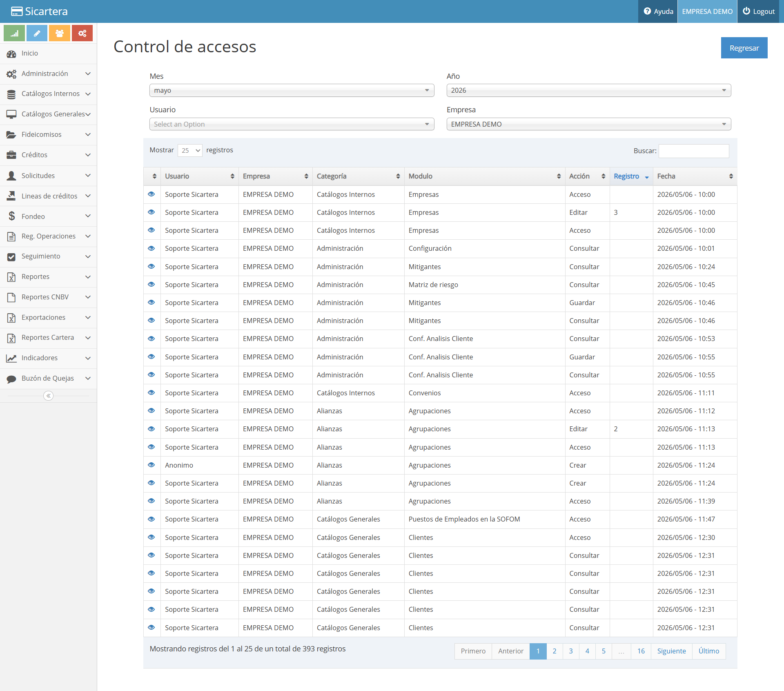Click the EMPRESA DEMO header button
Screen dimensions: 784x691
coord(707,11)
